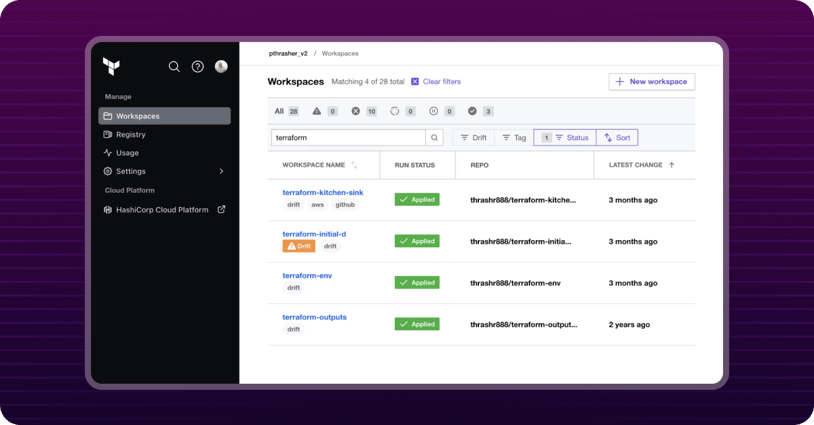This screenshot has height=425, width=814.
Task: Click the Workspaces breadcrumb
Action: (x=340, y=53)
